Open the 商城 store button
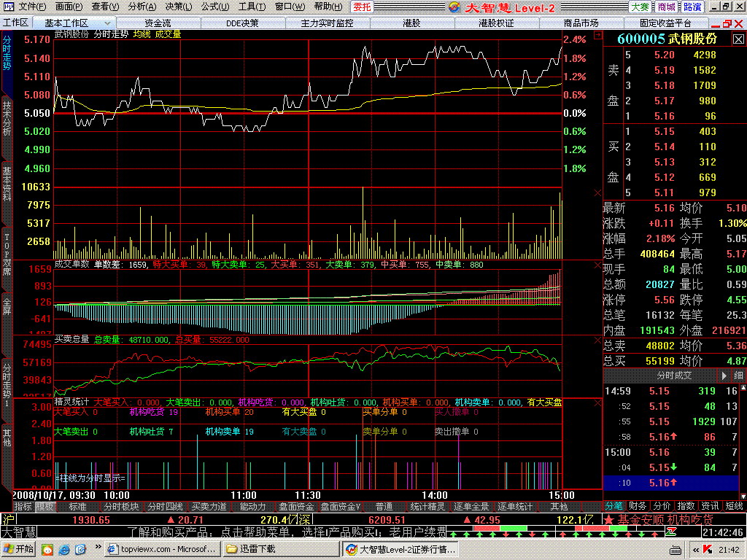The image size is (747, 560). coord(666,7)
